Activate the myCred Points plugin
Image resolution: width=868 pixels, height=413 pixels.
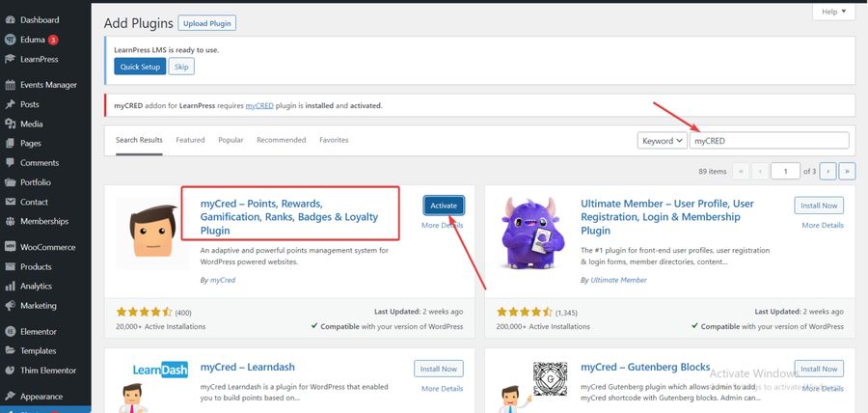444,206
